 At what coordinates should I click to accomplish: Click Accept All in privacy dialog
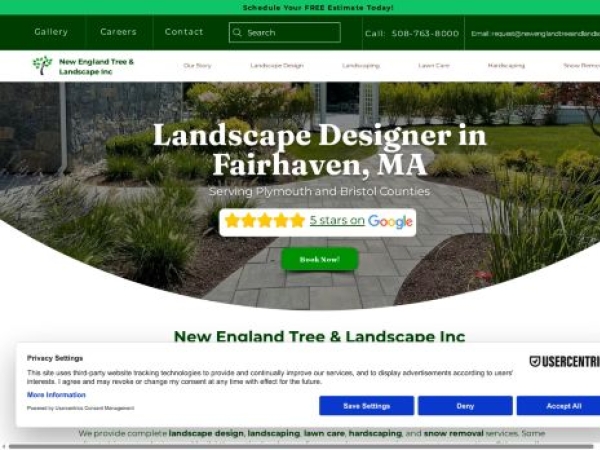point(559,406)
